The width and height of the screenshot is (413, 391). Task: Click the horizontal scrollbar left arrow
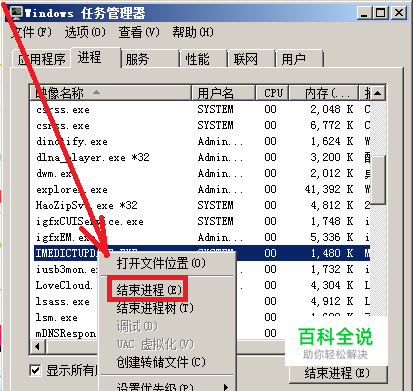(37, 347)
